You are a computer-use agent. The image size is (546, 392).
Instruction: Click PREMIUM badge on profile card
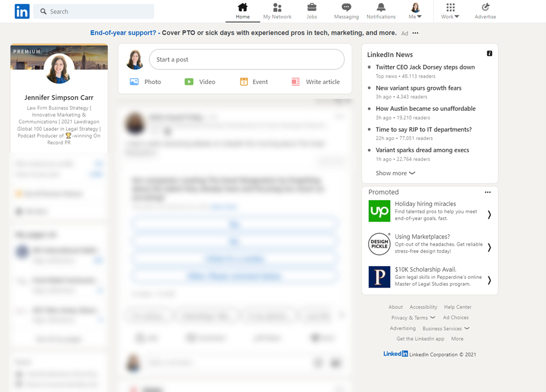[x=27, y=51]
